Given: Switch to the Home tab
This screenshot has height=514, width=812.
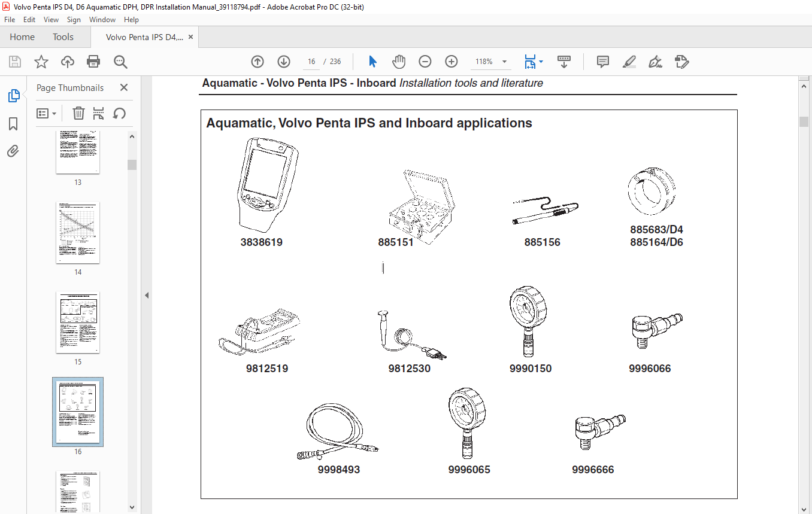Looking at the screenshot, I should click(x=22, y=37).
